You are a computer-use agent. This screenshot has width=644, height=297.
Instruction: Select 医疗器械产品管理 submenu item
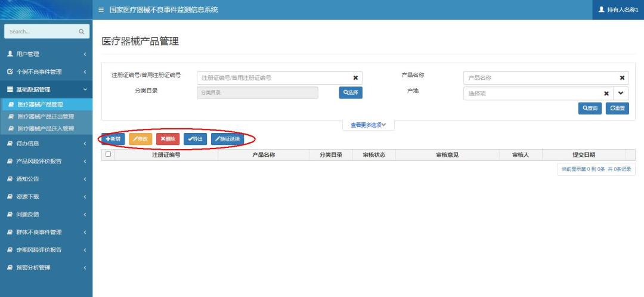click(x=47, y=104)
